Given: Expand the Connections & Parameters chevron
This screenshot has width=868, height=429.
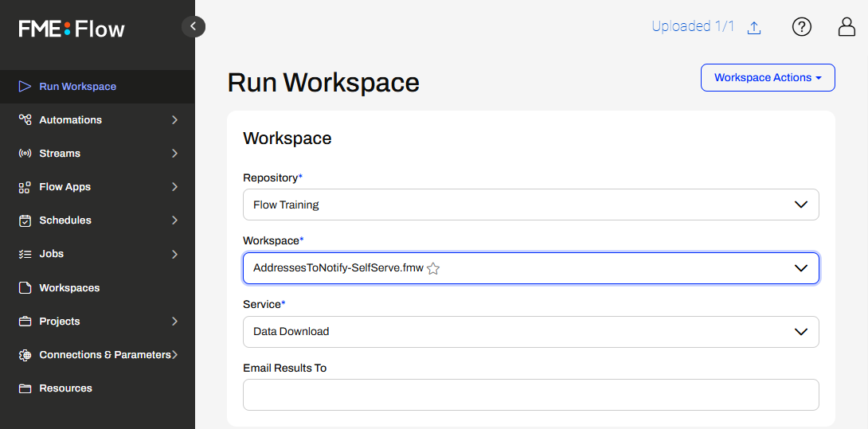Looking at the screenshot, I should (x=175, y=355).
